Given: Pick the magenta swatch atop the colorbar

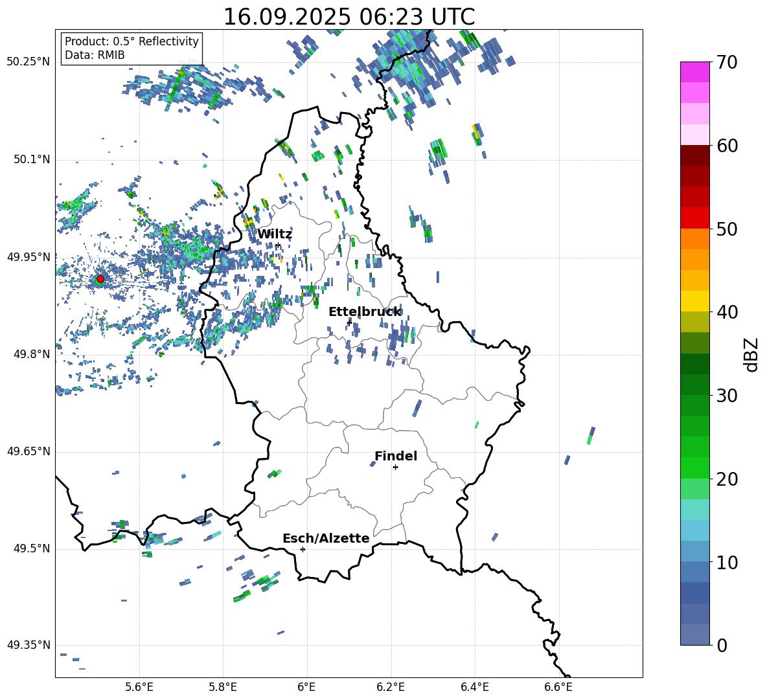Looking at the screenshot, I should 695,72.
